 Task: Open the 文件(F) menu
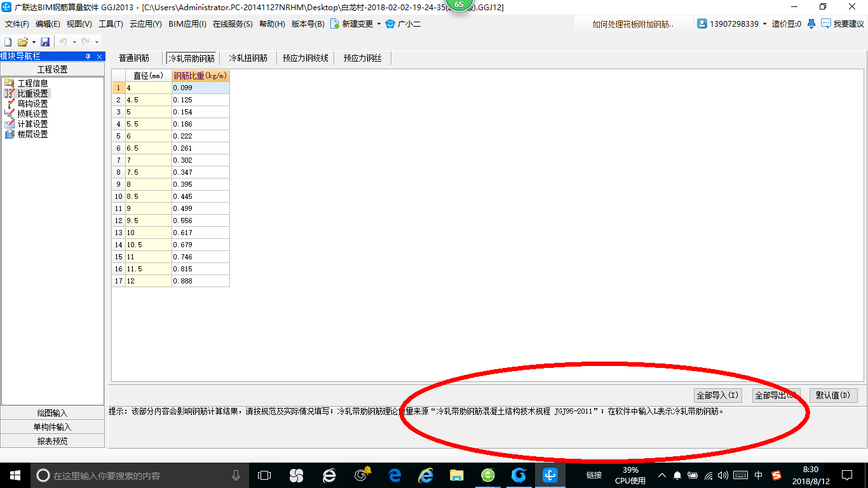tap(17, 24)
